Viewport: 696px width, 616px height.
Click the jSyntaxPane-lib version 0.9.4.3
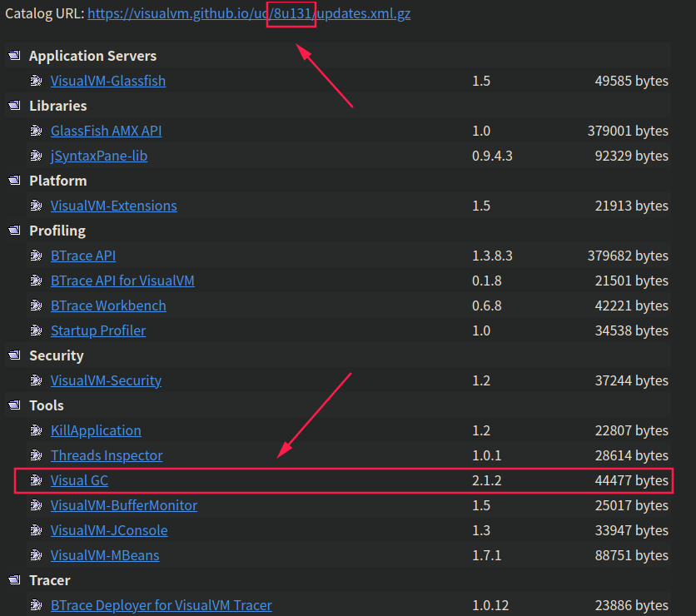click(x=492, y=156)
